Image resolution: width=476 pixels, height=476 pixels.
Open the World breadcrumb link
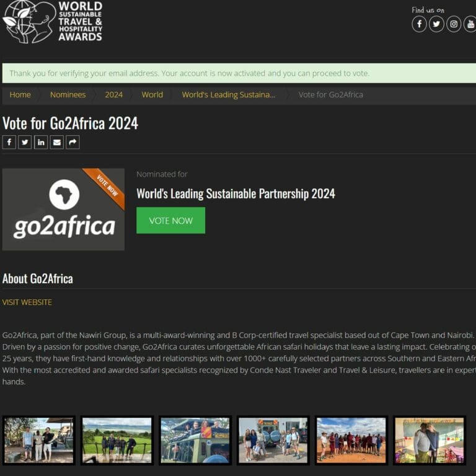tap(152, 95)
